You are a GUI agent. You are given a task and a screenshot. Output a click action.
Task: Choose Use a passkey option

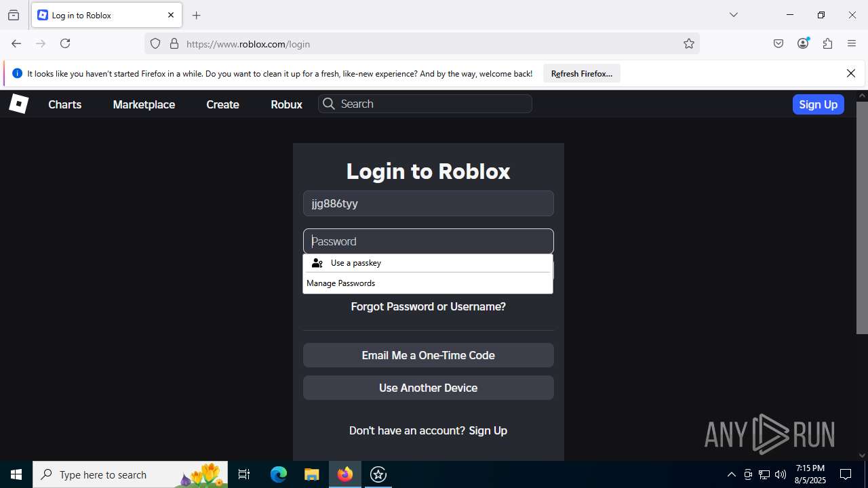coord(428,263)
